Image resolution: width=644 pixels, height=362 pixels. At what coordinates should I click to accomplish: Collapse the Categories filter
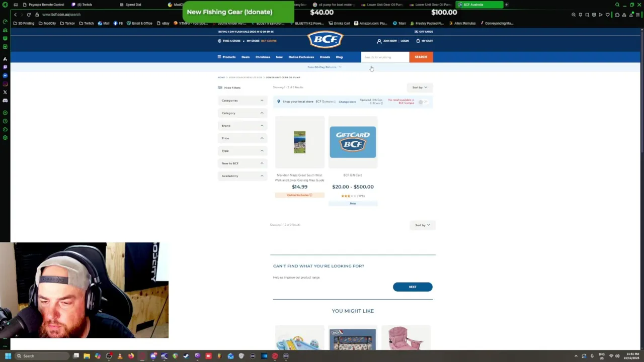coord(243,101)
